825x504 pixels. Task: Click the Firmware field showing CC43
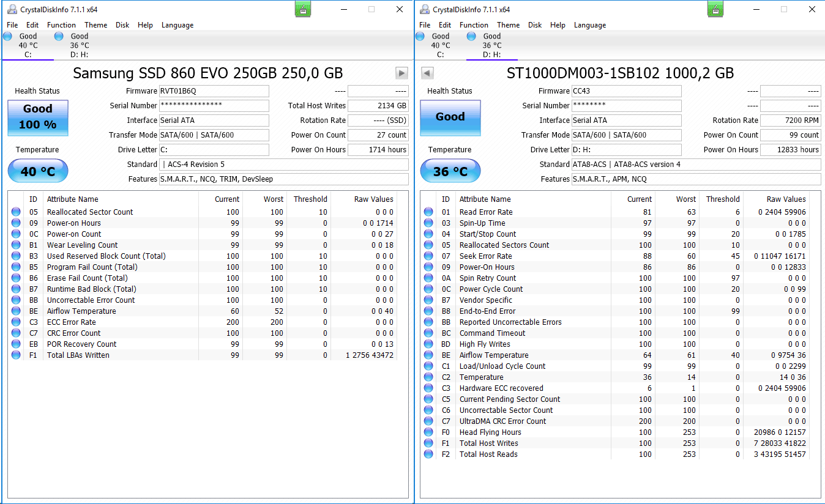[626, 91]
